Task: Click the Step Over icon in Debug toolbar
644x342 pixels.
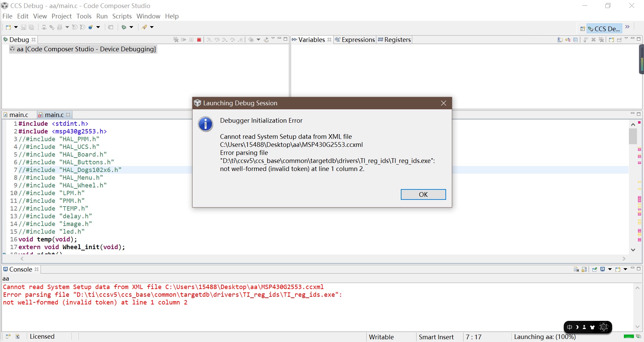Action: point(217,40)
